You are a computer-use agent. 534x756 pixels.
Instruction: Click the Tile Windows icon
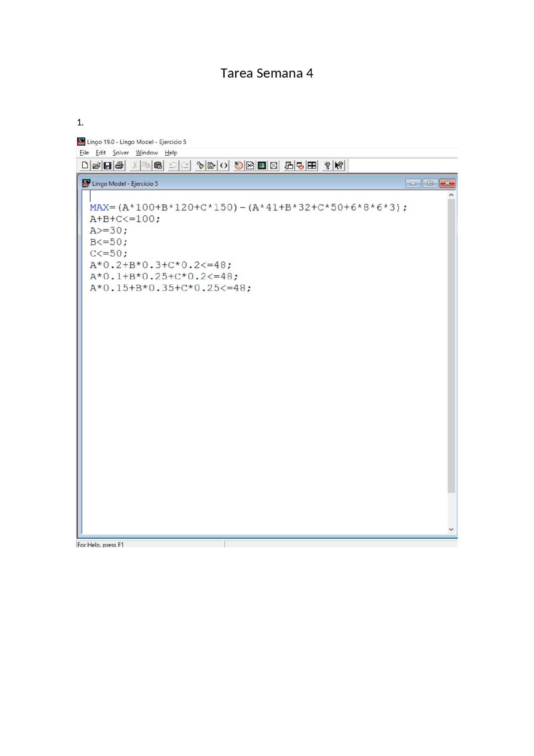pyautogui.click(x=312, y=165)
